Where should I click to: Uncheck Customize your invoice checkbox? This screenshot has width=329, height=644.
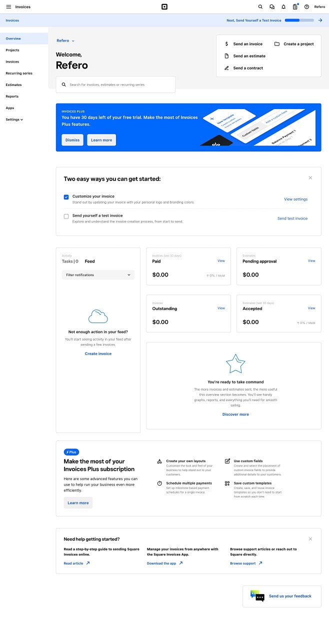point(66,197)
